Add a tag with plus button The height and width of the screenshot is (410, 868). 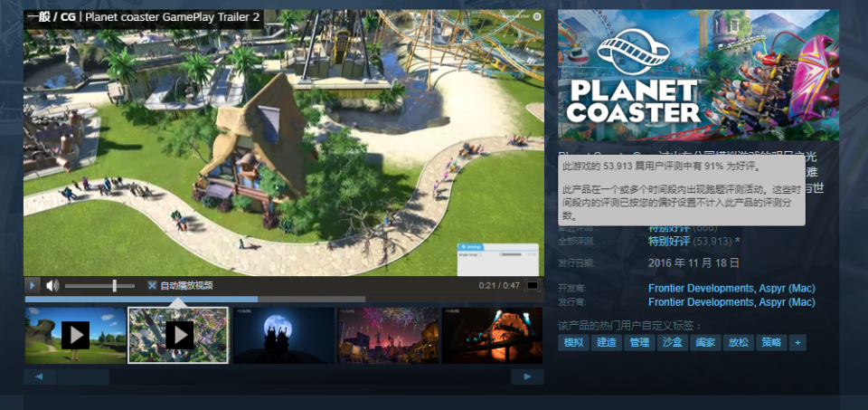coord(797,342)
